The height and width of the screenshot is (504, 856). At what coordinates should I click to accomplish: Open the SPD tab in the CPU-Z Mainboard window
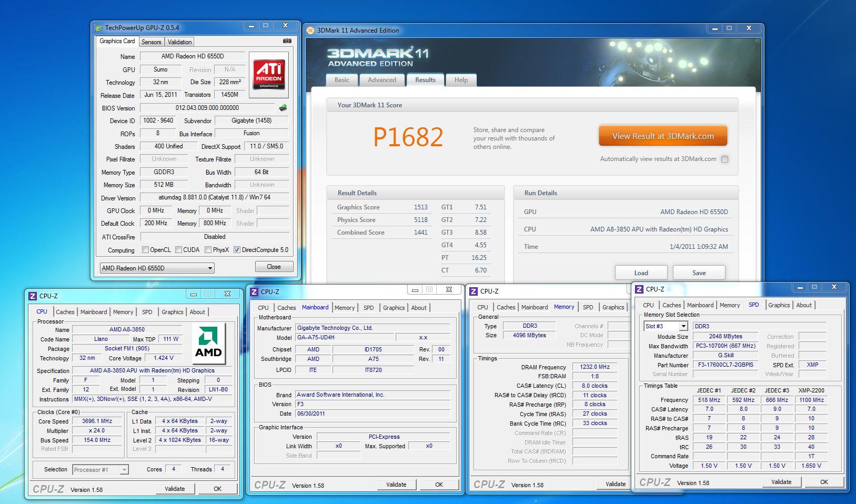(x=369, y=308)
